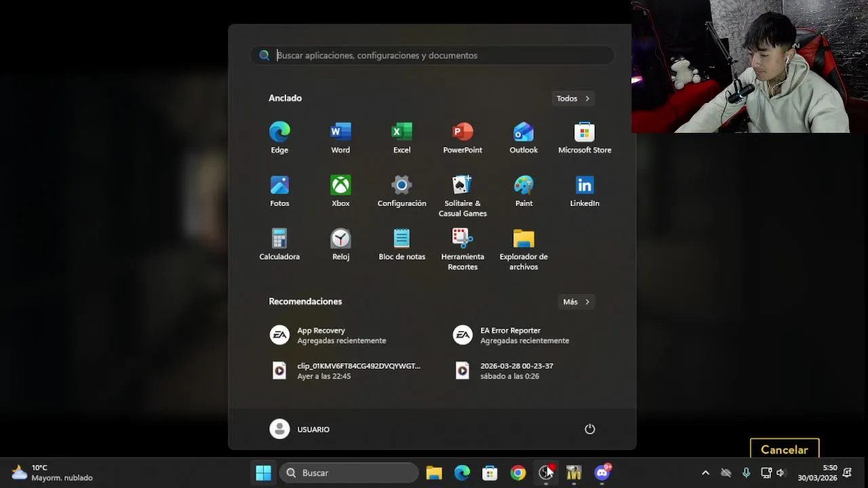
Task: Open Microsoft Store pinned app
Action: [585, 138]
